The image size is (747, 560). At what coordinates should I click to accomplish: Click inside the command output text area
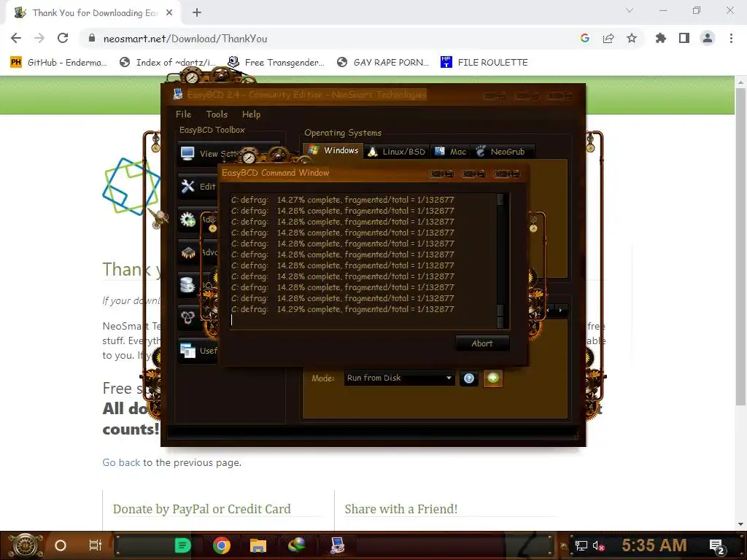click(362, 260)
